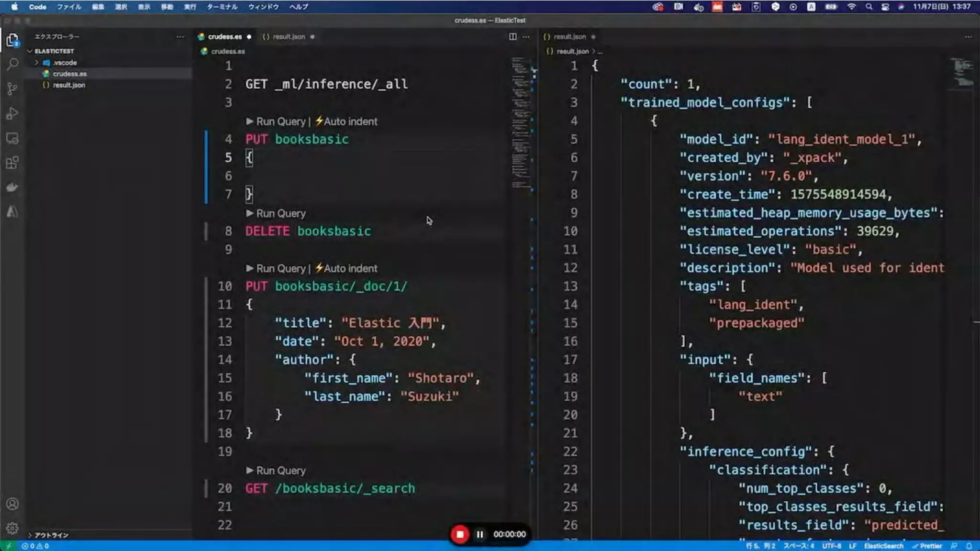Open the Docker view in activity bar

(x=12, y=187)
